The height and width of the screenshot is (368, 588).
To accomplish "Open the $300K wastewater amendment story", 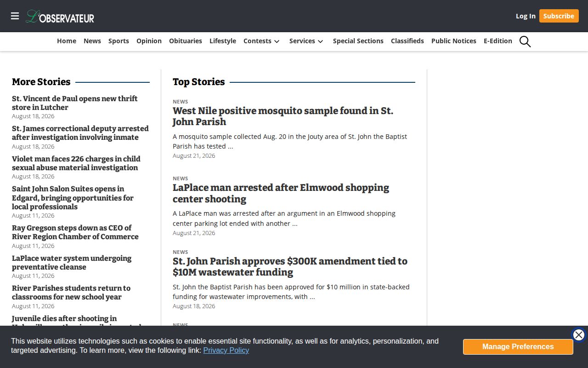I will [290, 267].
